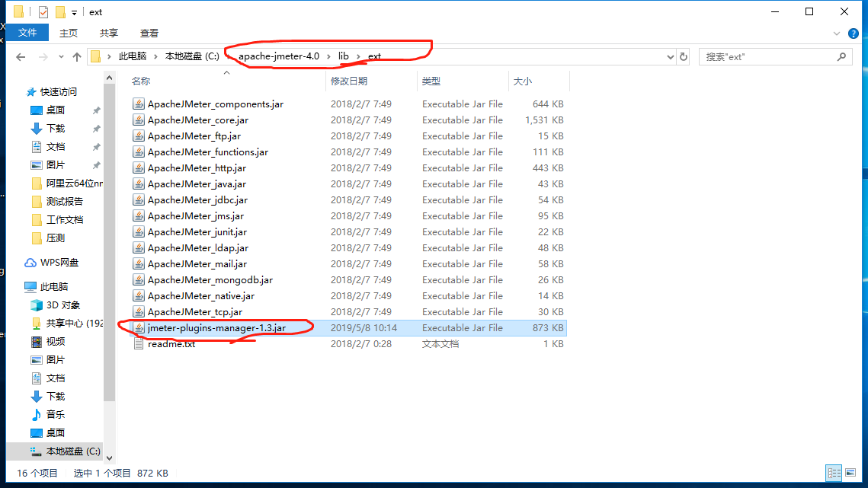Image resolution: width=868 pixels, height=488 pixels.
Task: Select ApacheJMeter_mongodb.jar file
Action: click(210, 280)
